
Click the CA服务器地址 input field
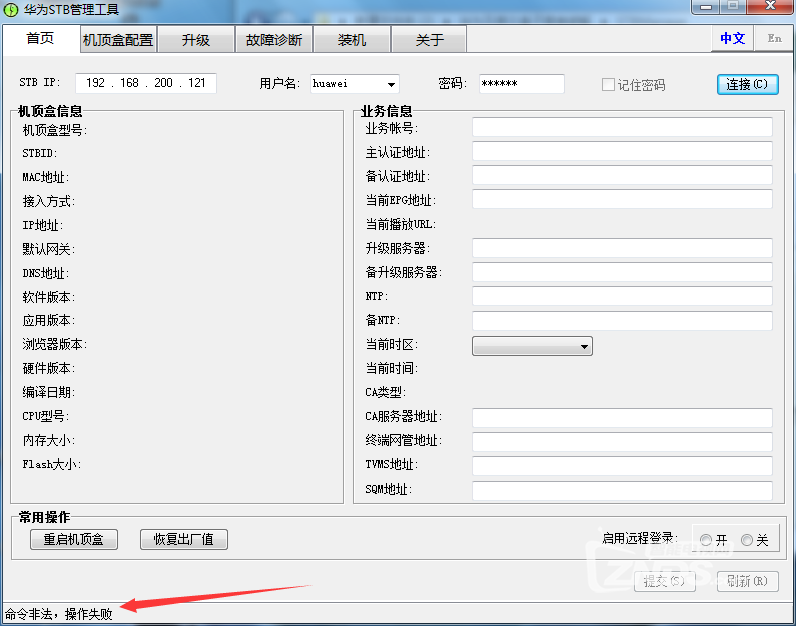click(x=622, y=418)
